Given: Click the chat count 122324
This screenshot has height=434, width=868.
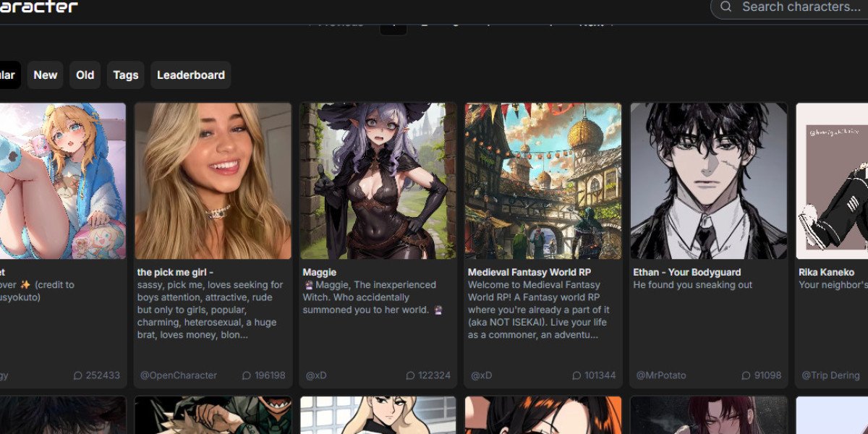Looking at the screenshot, I should pyautogui.click(x=434, y=376).
